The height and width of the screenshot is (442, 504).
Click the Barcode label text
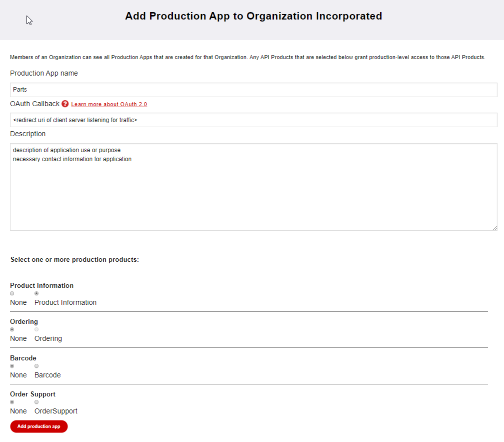coord(47,375)
